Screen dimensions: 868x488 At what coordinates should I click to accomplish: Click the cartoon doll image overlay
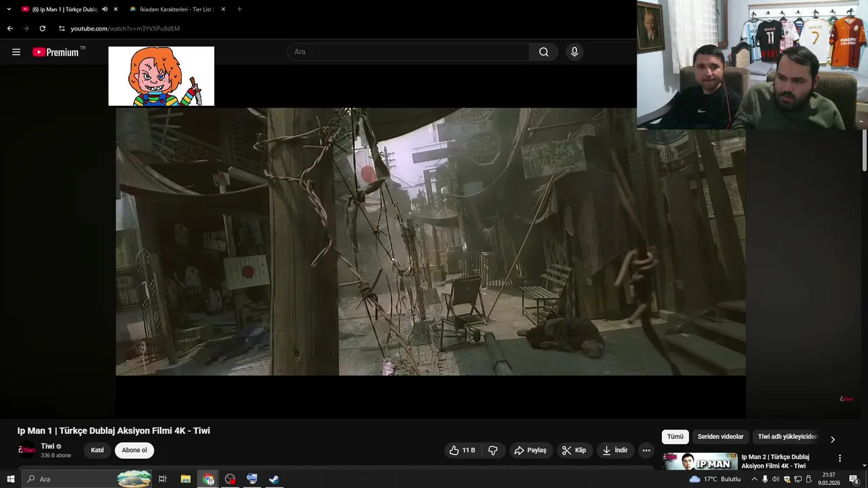(161, 76)
